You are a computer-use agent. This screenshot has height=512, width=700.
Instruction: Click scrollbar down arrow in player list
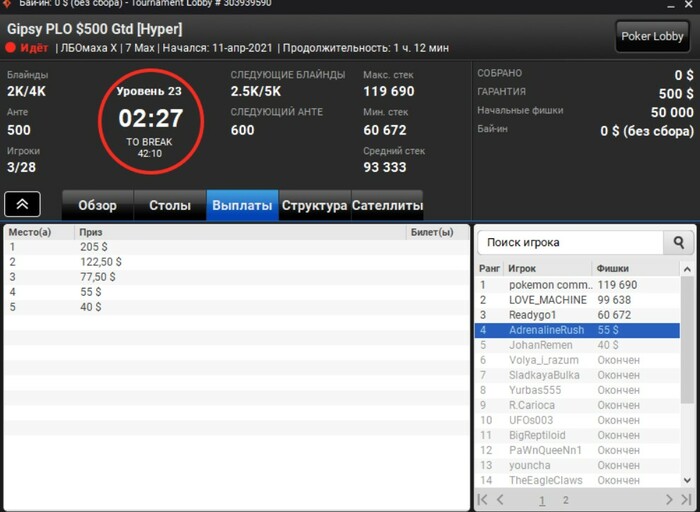pos(687,480)
